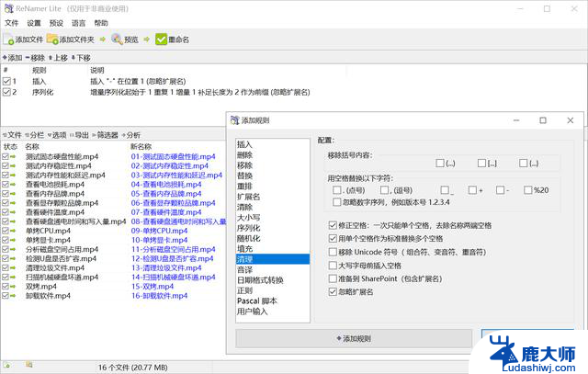The height and width of the screenshot is (374, 588).
Task: Select 替换 in the rule type list
Action: point(273,176)
